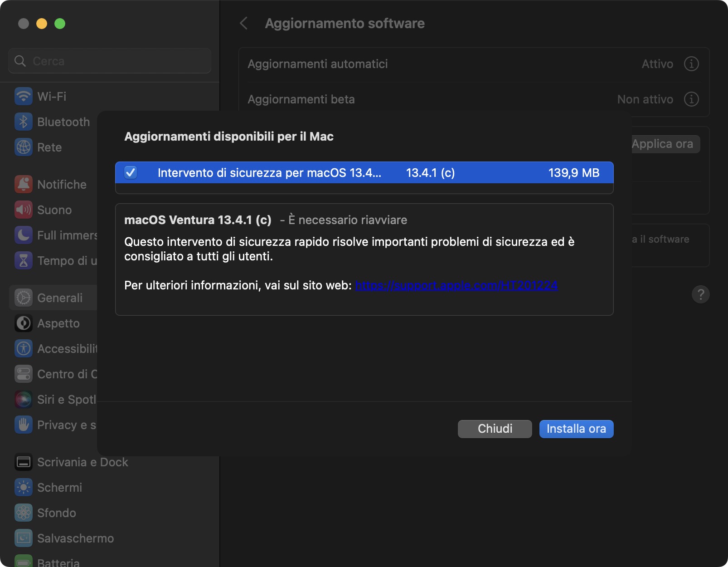Show info for Aggiornamenti automatici
The height and width of the screenshot is (567, 728).
[x=691, y=64]
